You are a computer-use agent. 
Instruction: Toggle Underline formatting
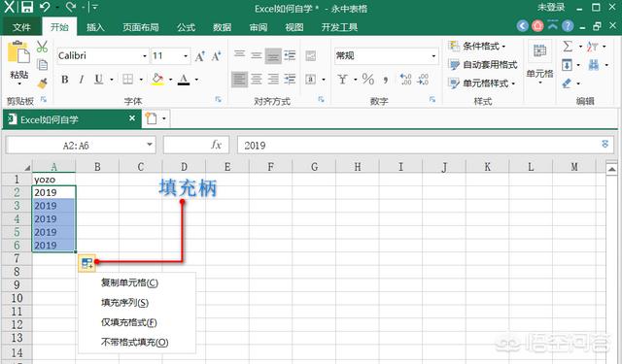tap(98, 80)
